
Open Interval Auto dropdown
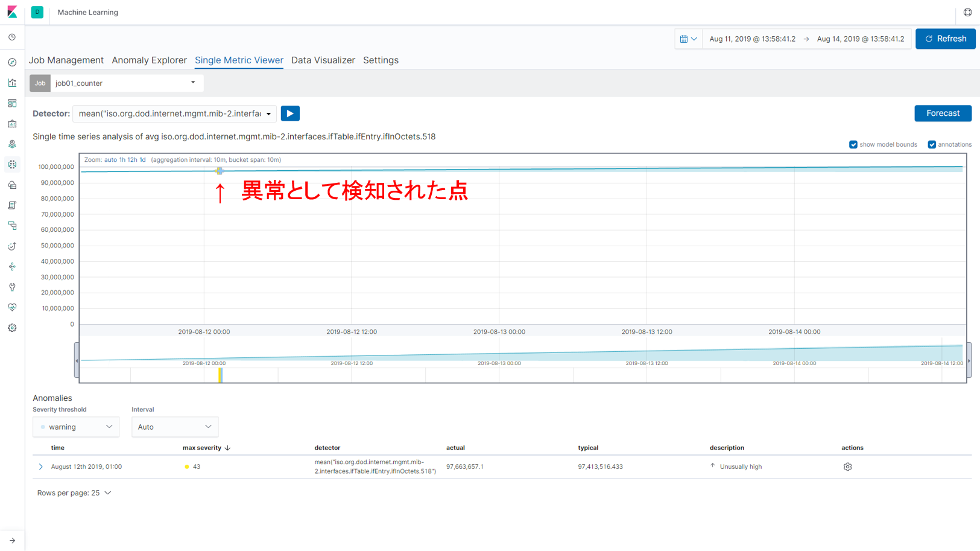pyautogui.click(x=175, y=427)
